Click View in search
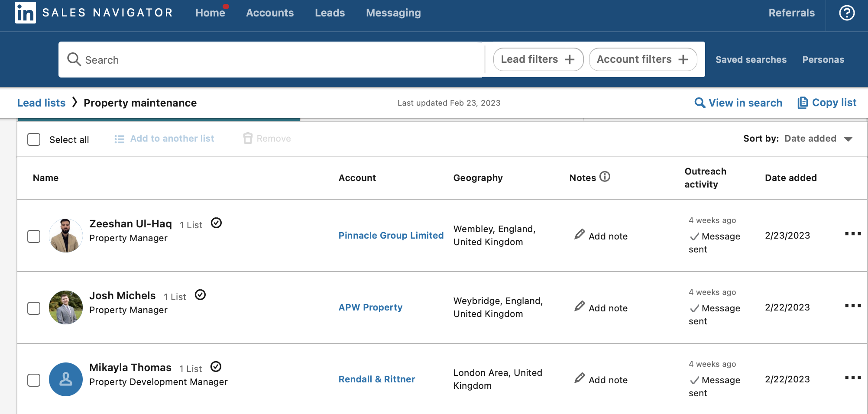This screenshot has height=414, width=868. pos(738,103)
